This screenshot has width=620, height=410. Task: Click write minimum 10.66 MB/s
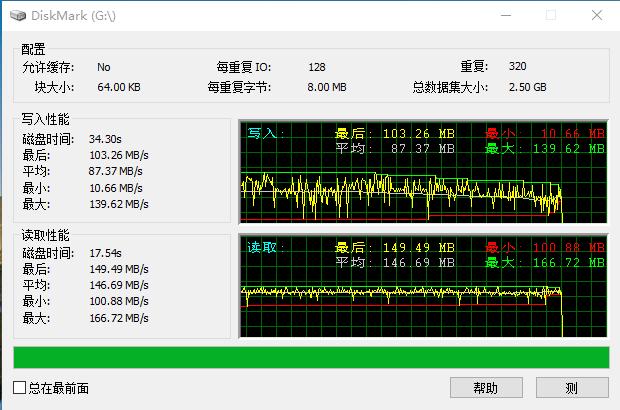tap(115, 188)
